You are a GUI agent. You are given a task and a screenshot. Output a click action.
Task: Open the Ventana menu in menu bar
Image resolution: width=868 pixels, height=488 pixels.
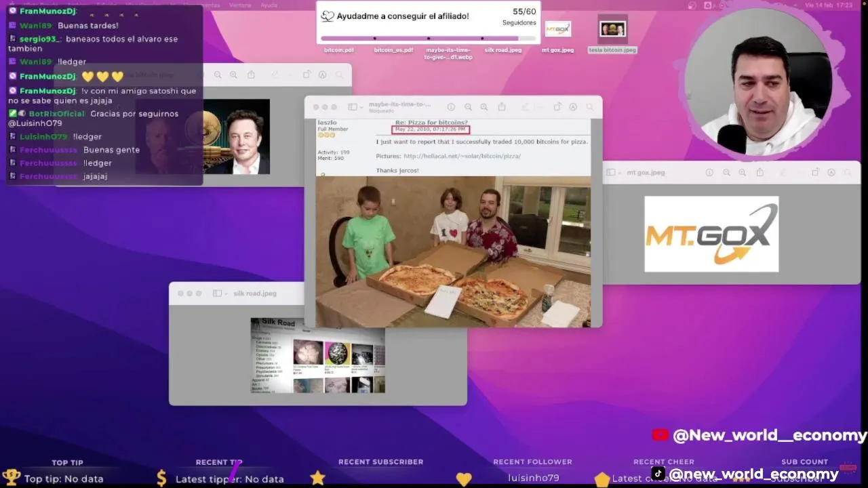click(x=240, y=5)
